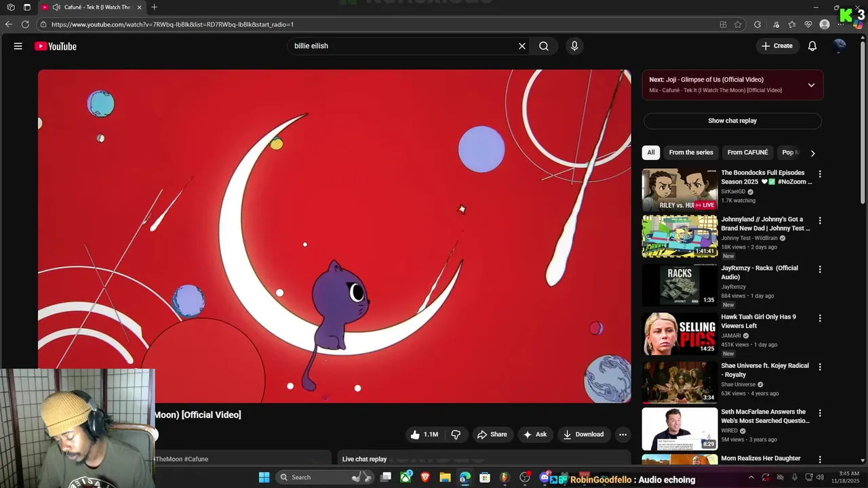Show hidden system tray icons
This screenshot has width=868, height=488.
(752, 477)
